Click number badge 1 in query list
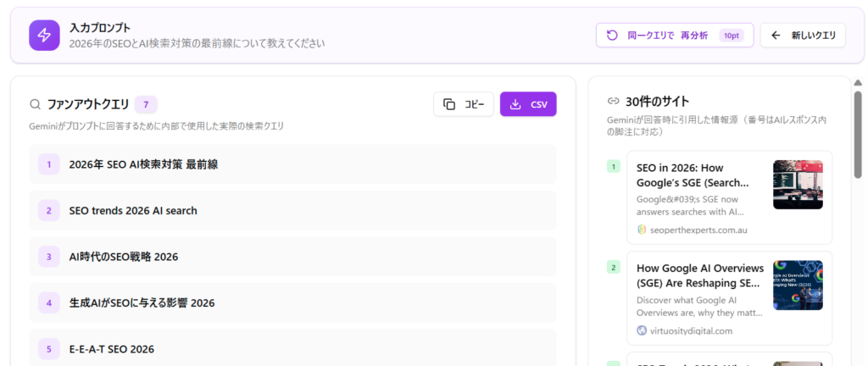868x366 pixels. tap(48, 164)
